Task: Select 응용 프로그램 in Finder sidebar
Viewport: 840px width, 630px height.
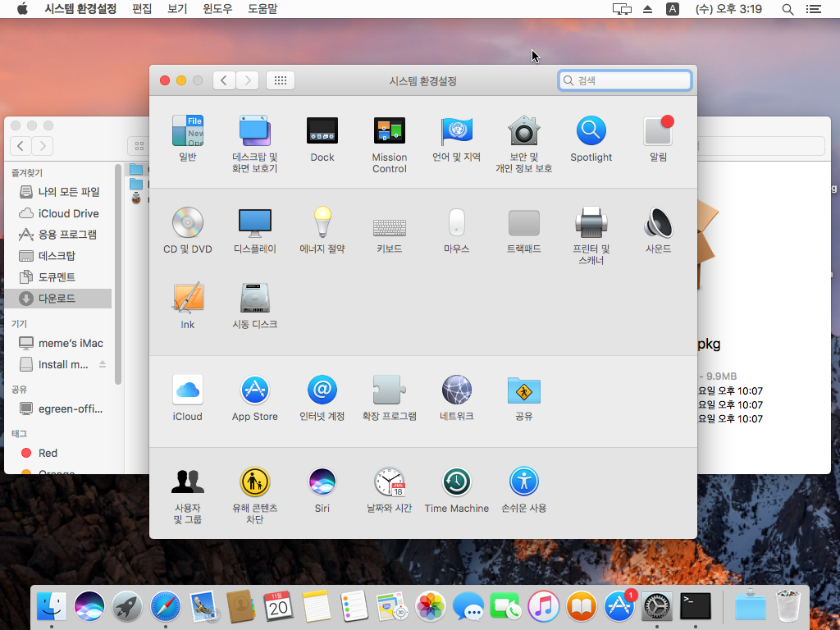Action: [x=59, y=234]
